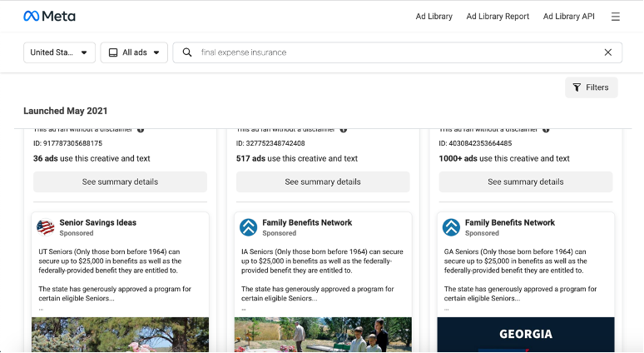This screenshot has height=353, width=644.
Task: Click the Meta logo
Action: pyautogui.click(x=49, y=16)
